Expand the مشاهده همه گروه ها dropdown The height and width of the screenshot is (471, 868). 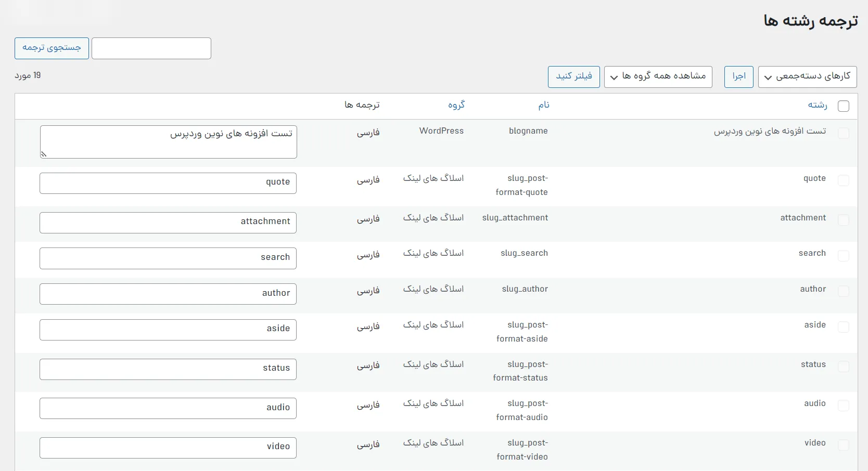(658, 77)
